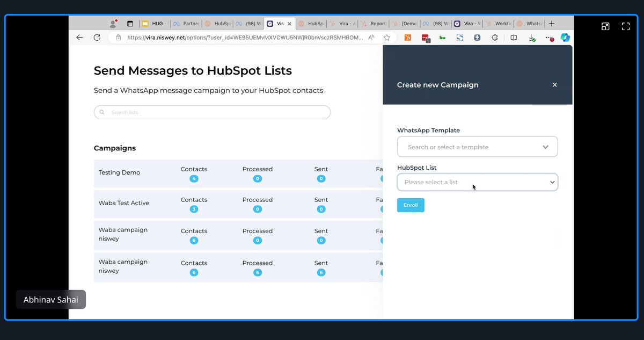Switch to the Report tab
644x340 pixels.
coord(374,24)
